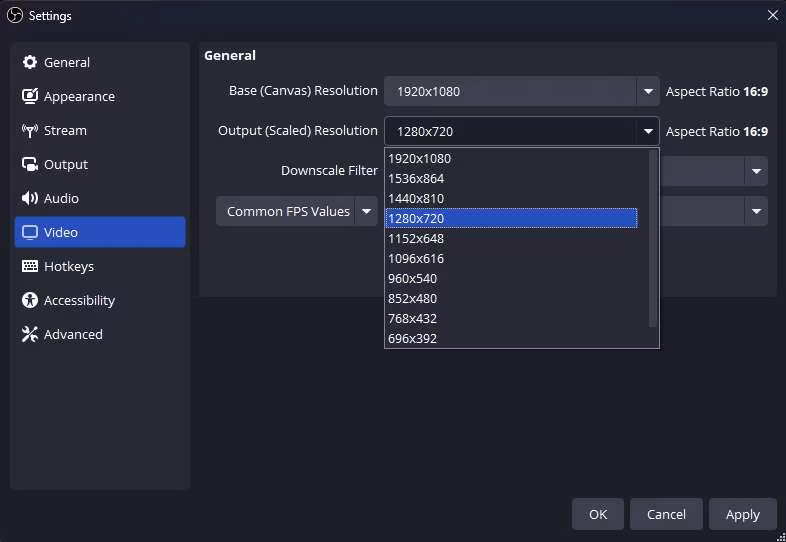The width and height of the screenshot is (786, 542).
Task: Click the Accessibility icon in sidebar
Action: point(30,301)
